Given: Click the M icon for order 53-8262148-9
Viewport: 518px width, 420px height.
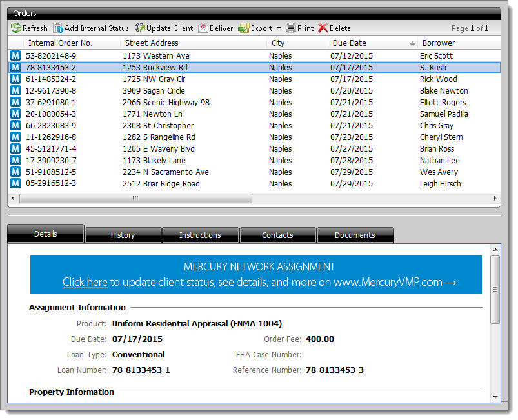Looking at the screenshot, I should [x=15, y=55].
